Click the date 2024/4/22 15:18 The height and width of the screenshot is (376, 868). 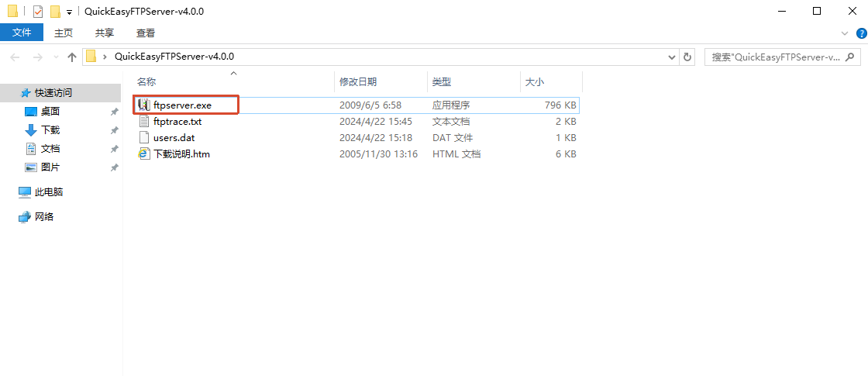click(x=376, y=137)
